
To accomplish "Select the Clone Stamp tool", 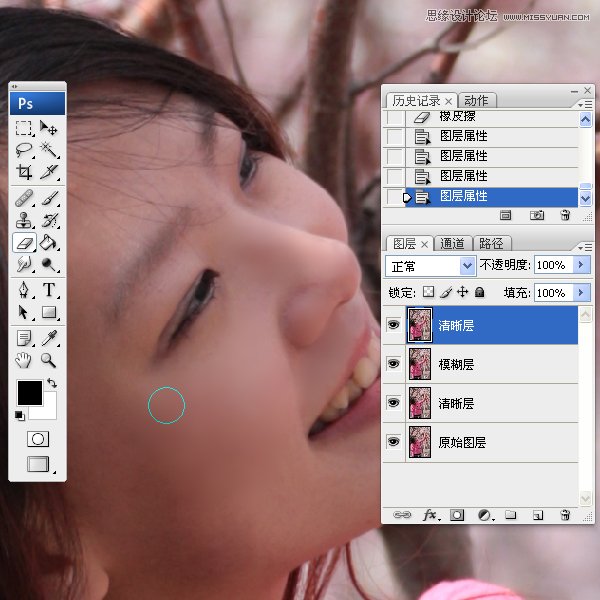I will click(x=24, y=220).
